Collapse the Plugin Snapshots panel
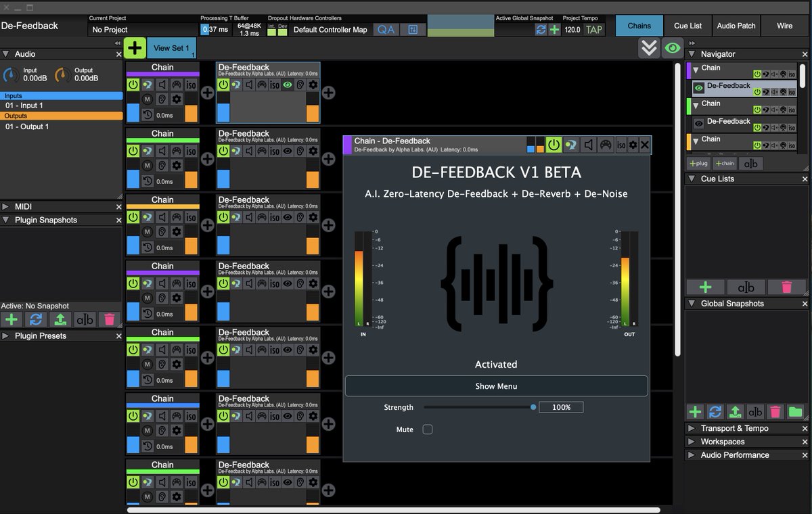 point(6,220)
